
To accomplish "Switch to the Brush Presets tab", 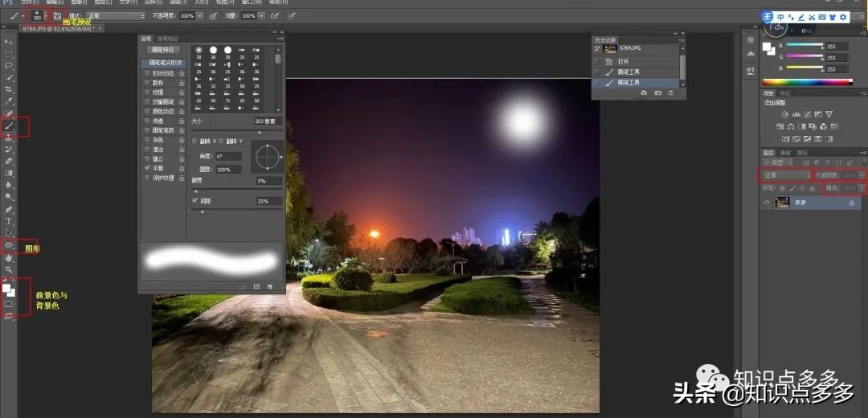I will point(168,39).
